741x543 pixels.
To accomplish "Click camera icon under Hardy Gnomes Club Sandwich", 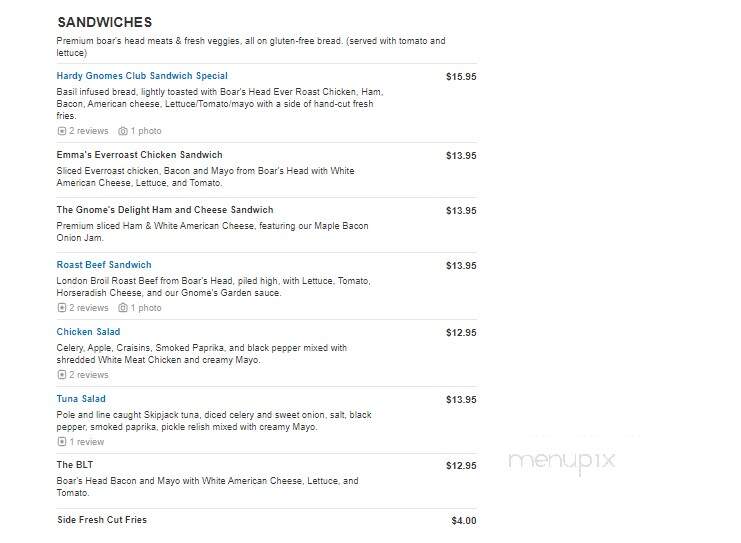I will (123, 131).
